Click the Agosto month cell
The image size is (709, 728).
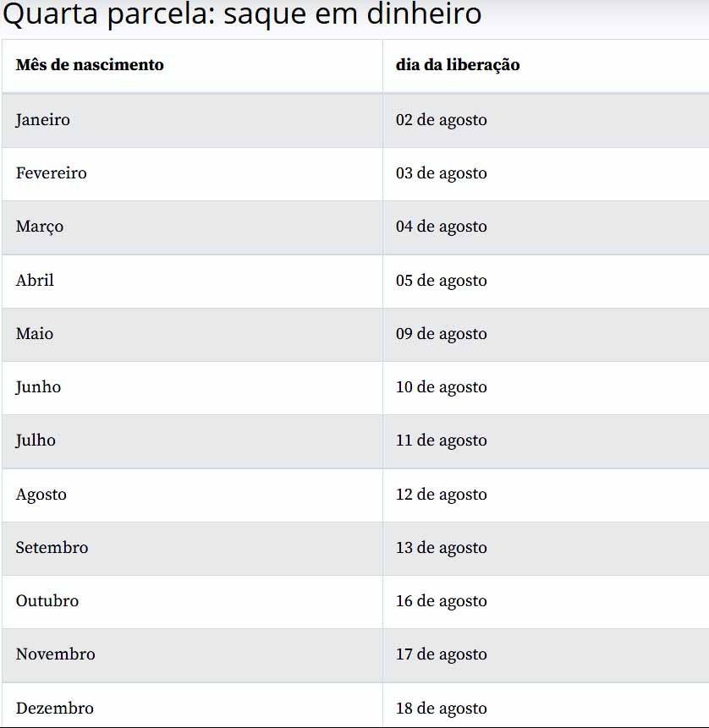pos(41,495)
